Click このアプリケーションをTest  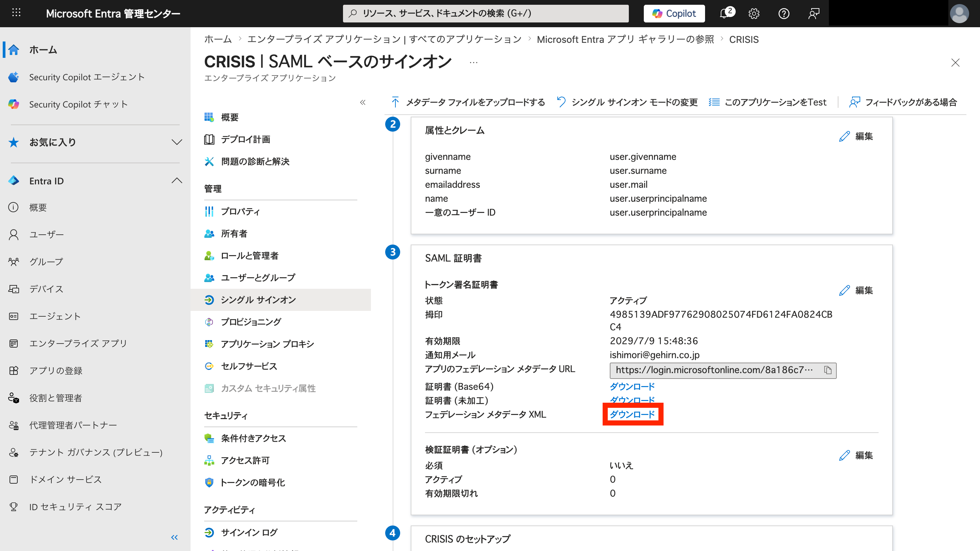(x=767, y=102)
